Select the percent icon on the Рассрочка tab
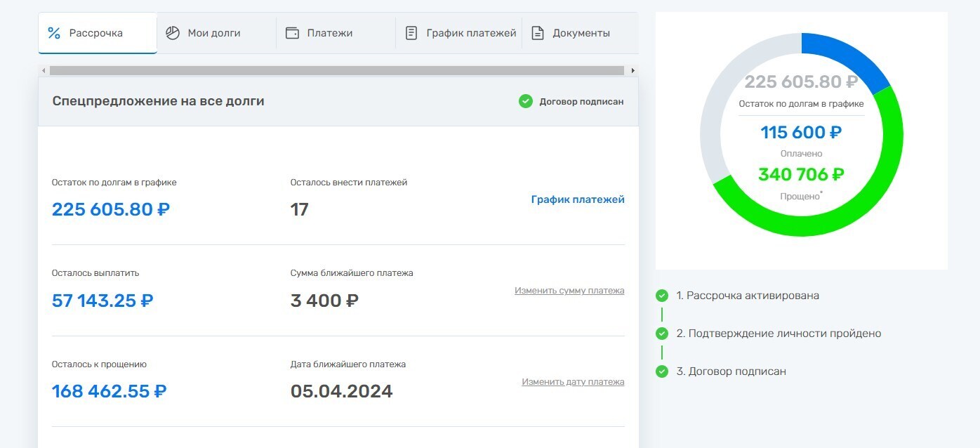 pyautogui.click(x=53, y=32)
